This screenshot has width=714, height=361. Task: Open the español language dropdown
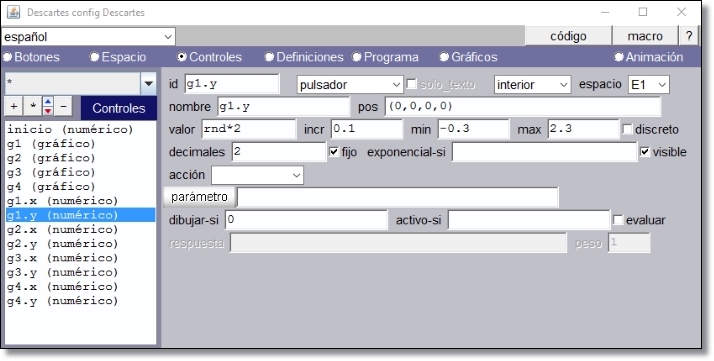pos(88,37)
